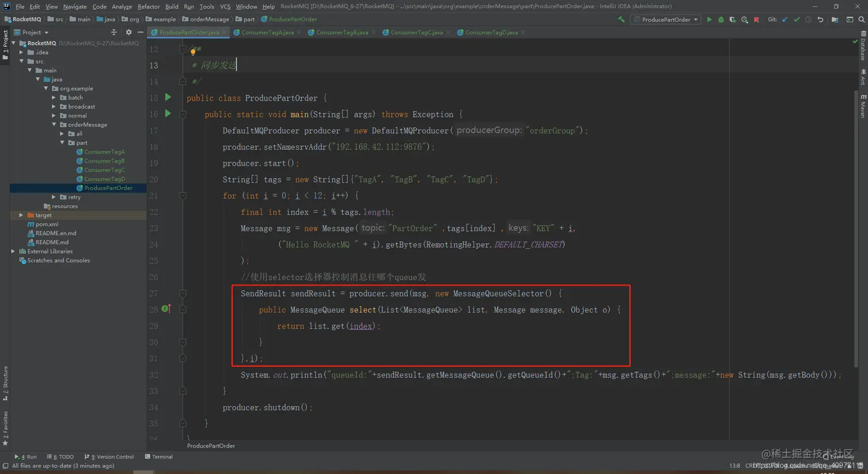The width and height of the screenshot is (868, 474).
Task: Expand External Libraries
Action: pos(14,252)
